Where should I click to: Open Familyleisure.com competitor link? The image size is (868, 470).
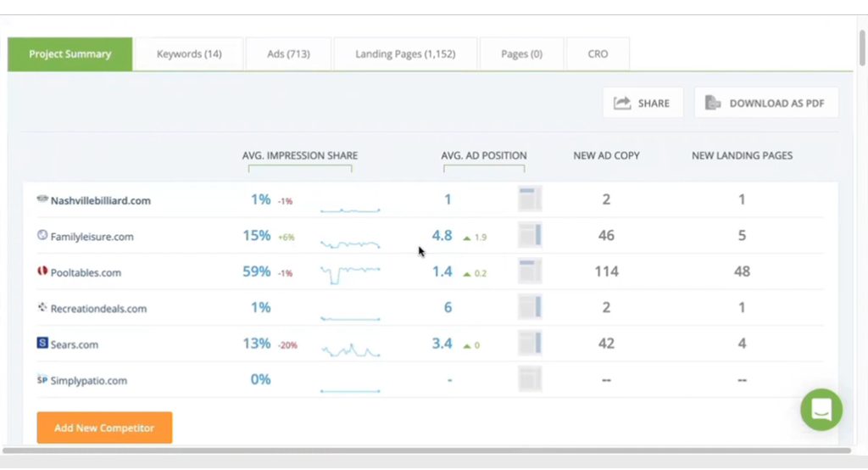coord(92,237)
